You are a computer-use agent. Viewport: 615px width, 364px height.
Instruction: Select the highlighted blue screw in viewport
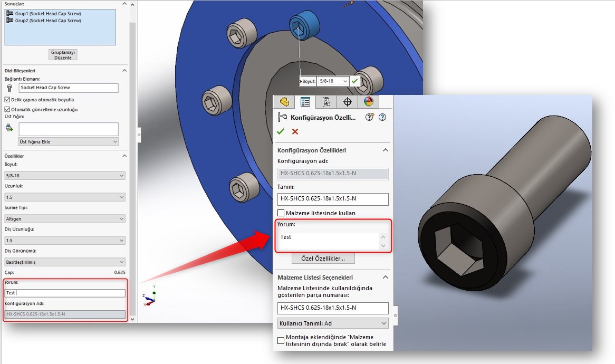(x=304, y=24)
